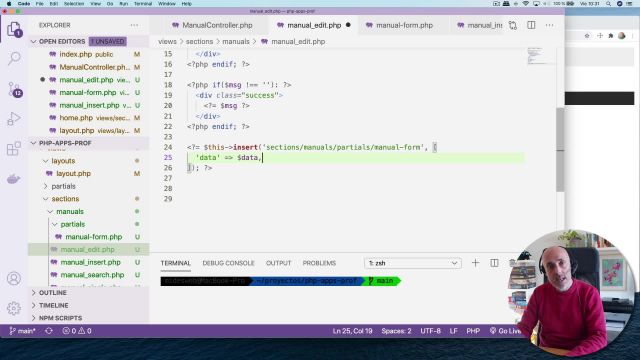The width and height of the screenshot is (640, 360).
Task: Switch to the DEBUG CONSOLE panel tab
Action: (x=228, y=263)
